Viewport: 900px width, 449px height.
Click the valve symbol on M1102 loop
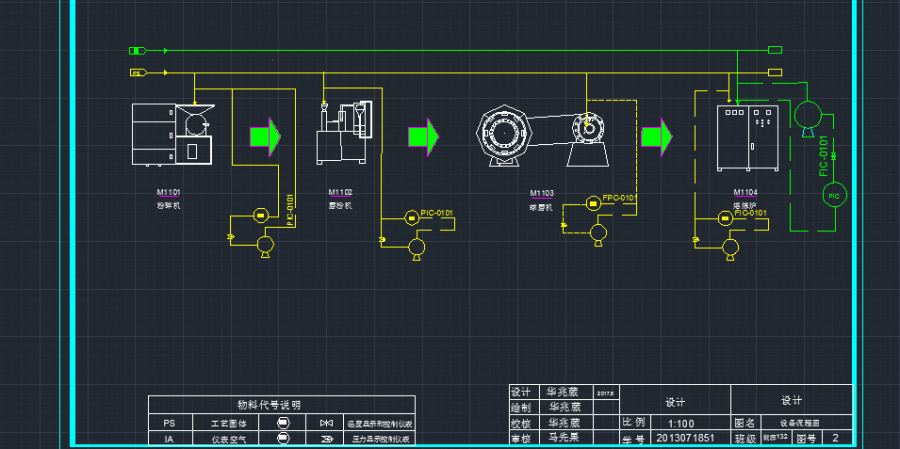(x=382, y=239)
